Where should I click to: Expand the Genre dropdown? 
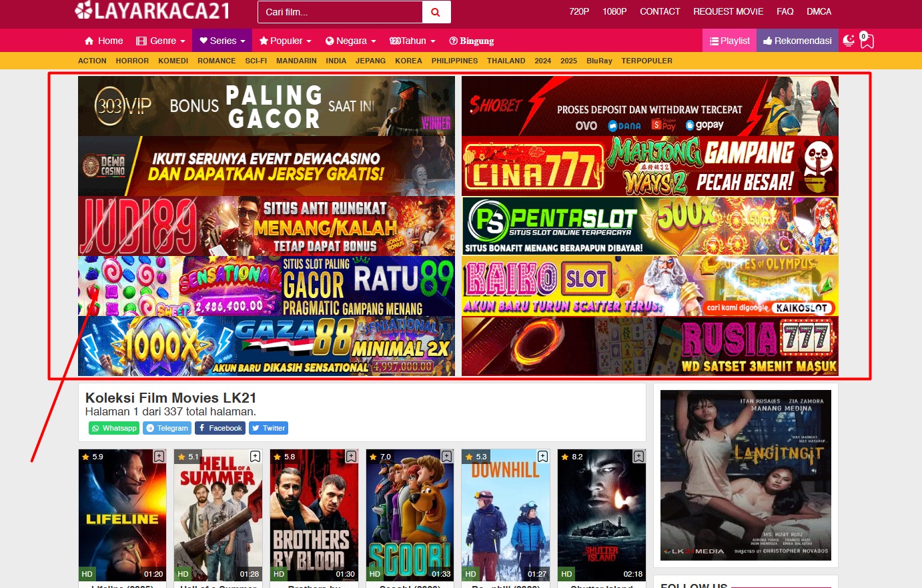coord(161,41)
